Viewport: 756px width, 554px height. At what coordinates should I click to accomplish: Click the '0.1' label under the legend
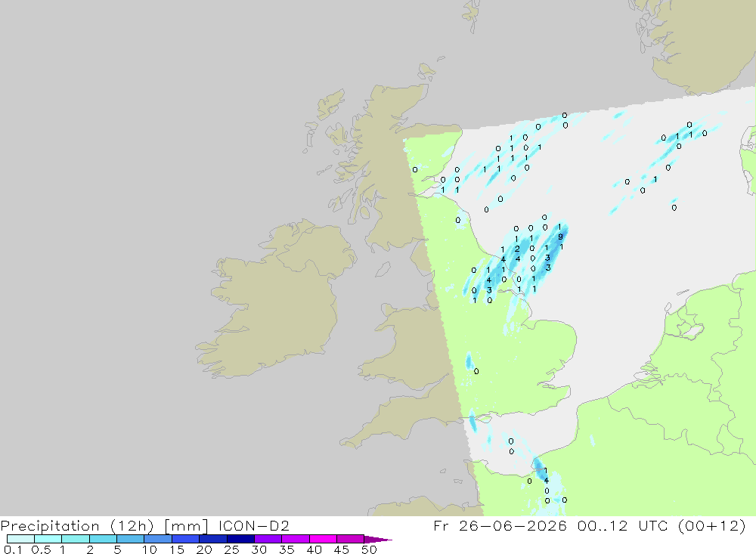[13, 549]
